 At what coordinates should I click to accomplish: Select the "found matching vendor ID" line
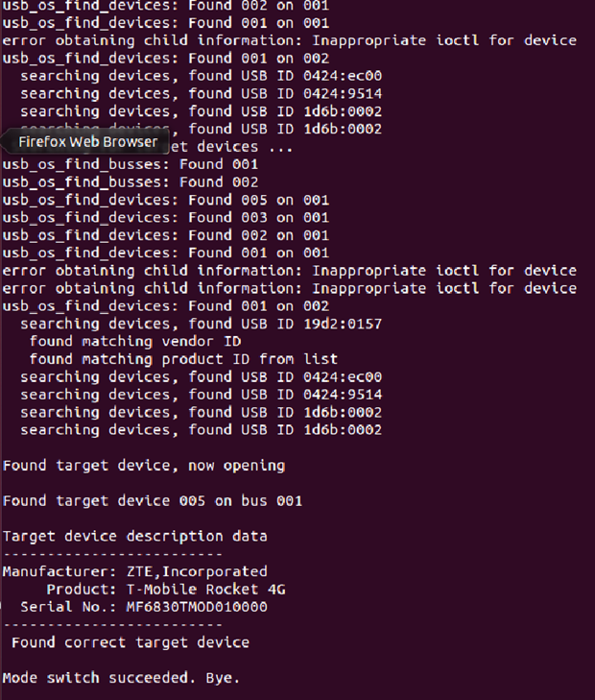(134, 341)
